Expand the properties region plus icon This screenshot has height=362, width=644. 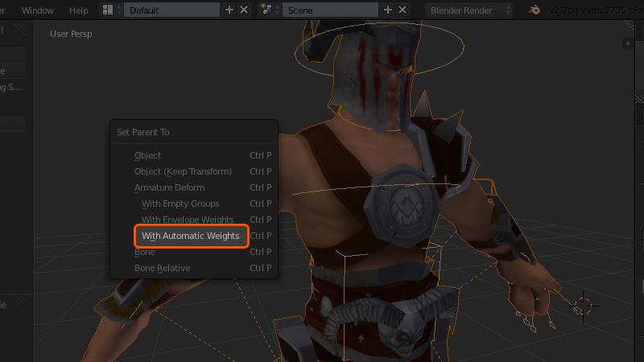click(x=627, y=43)
